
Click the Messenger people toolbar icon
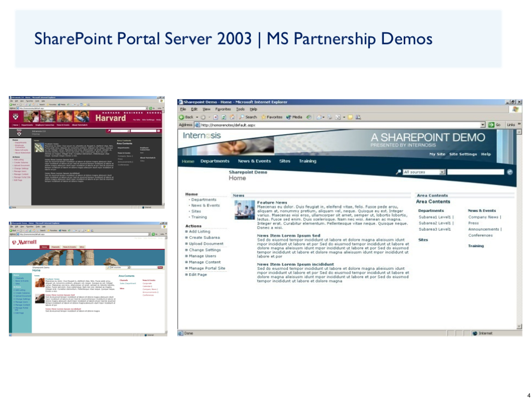click(358, 117)
